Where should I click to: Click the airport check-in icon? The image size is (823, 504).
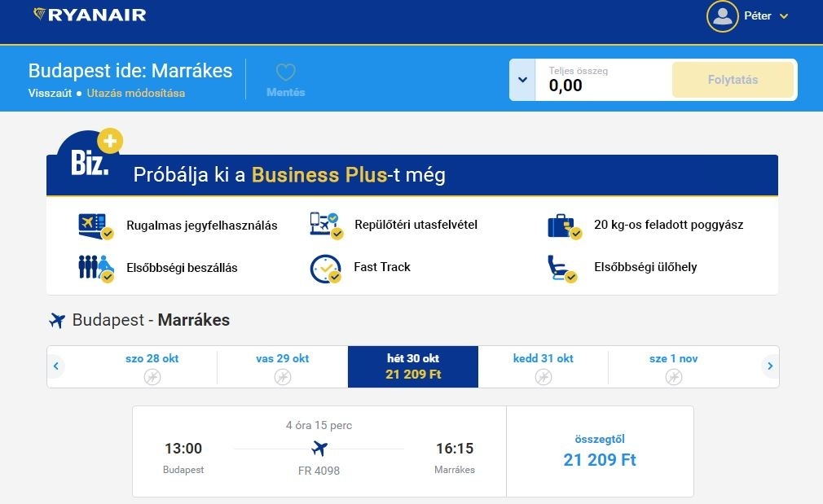[x=326, y=225]
